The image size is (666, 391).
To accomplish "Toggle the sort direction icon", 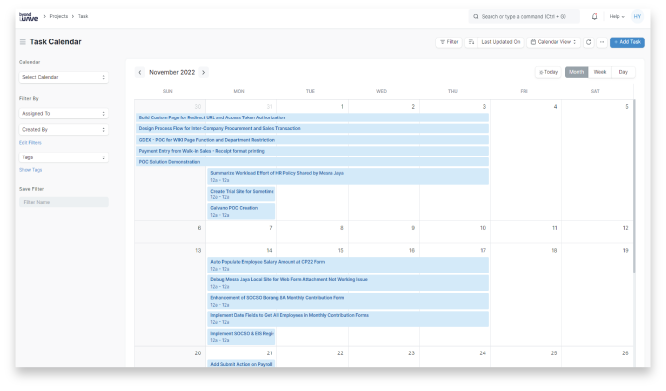I will pyautogui.click(x=471, y=42).
